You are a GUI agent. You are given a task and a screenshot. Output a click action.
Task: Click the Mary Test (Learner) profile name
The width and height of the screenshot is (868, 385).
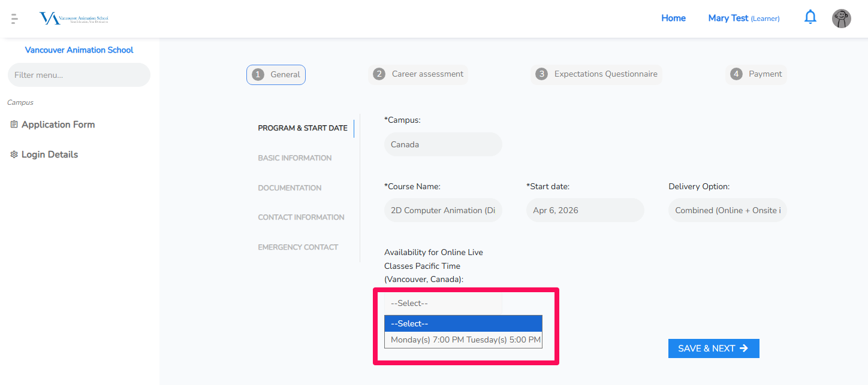(x=744, y=18)
